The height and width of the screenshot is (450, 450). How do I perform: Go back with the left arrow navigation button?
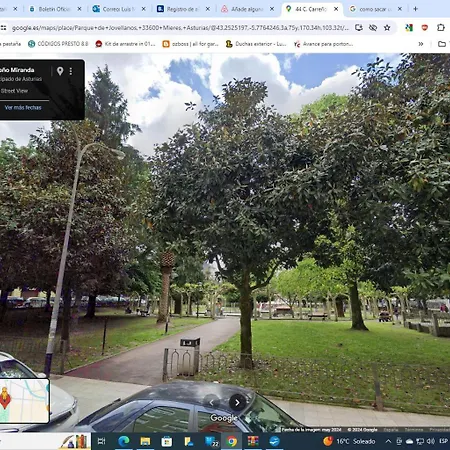211,403
